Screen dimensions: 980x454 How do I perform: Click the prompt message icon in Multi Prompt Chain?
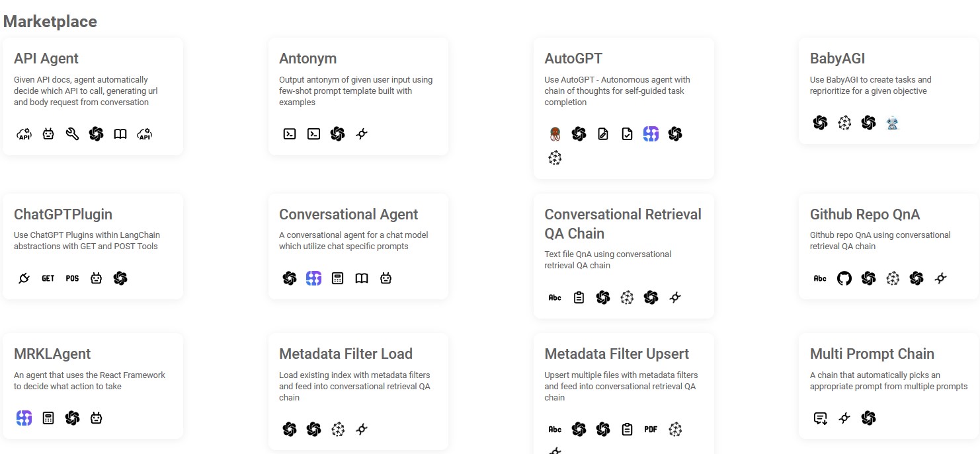[820, 418]
